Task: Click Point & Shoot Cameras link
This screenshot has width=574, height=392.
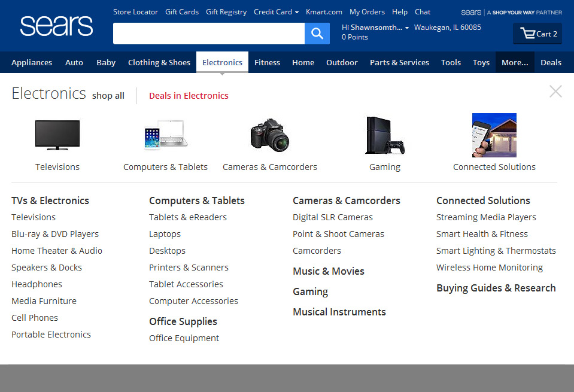Action: (x=338, y=234)
